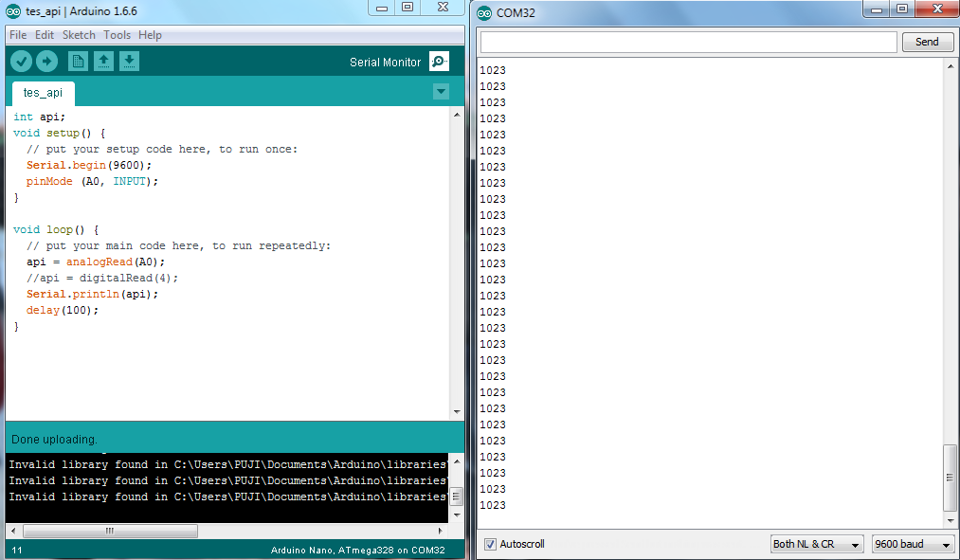Open the Sketch menu
This screenshot has height=560, width=960.
click(x=79, y=35)
